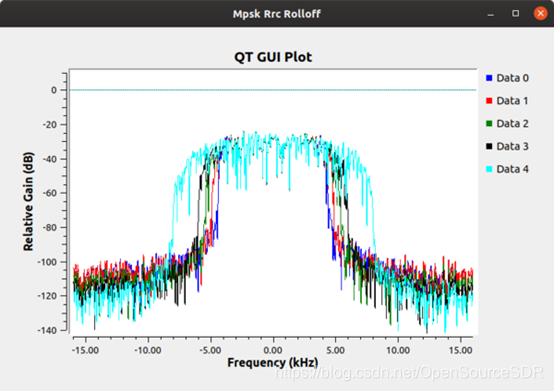Click the -80 dB gain tick label
554x391 pixels.
[49, 228]
